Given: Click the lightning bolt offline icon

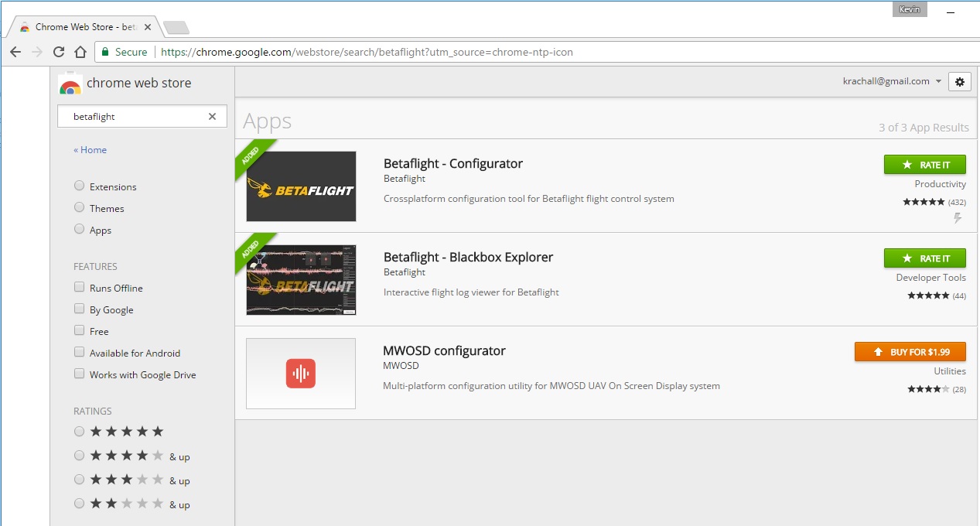Looking at the screenshot, I should point(958,219).
